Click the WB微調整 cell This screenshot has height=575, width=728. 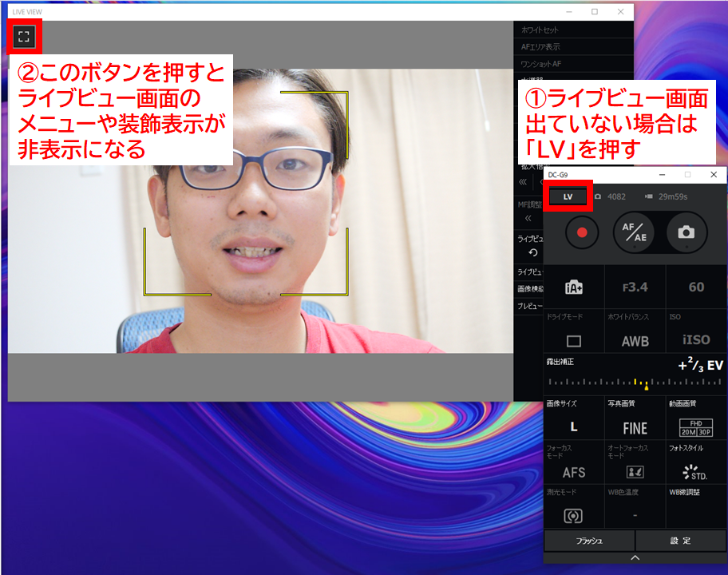[x=696, y=507]
